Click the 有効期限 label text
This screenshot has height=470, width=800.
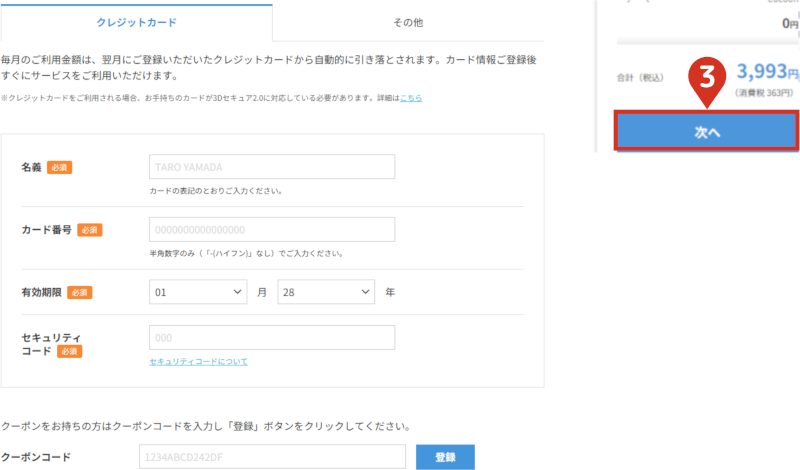click(41, 292)
